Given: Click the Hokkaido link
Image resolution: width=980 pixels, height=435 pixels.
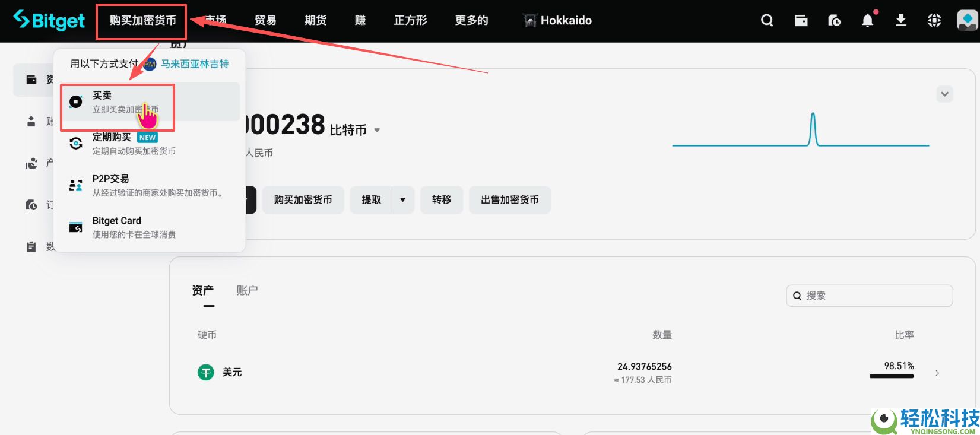Looking at the screenshot, I should (x=557, y=20).
